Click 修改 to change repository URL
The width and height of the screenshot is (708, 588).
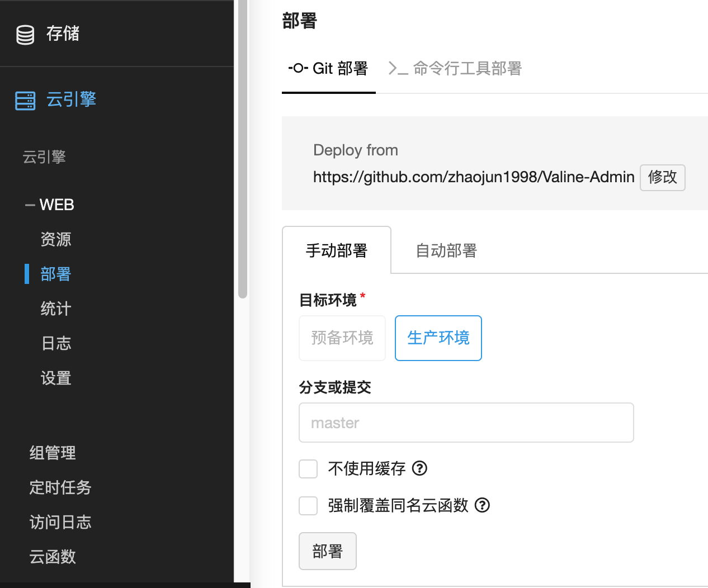(x=662, y=177)
